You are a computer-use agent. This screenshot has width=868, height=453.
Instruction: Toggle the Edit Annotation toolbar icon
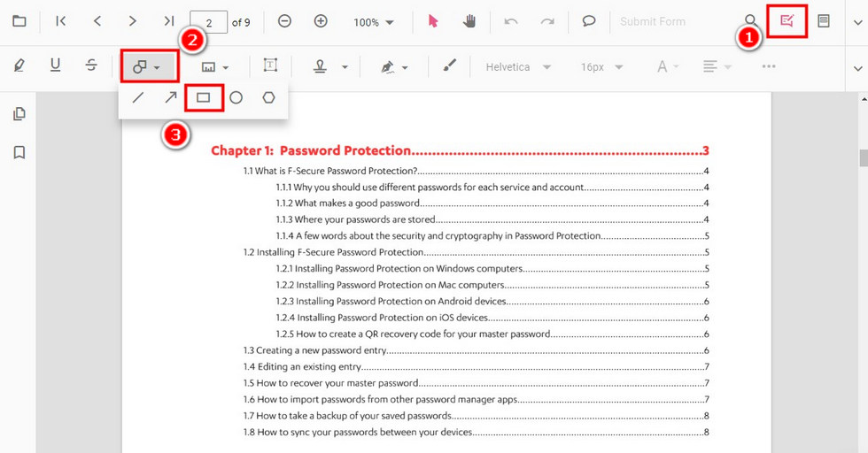787,21
